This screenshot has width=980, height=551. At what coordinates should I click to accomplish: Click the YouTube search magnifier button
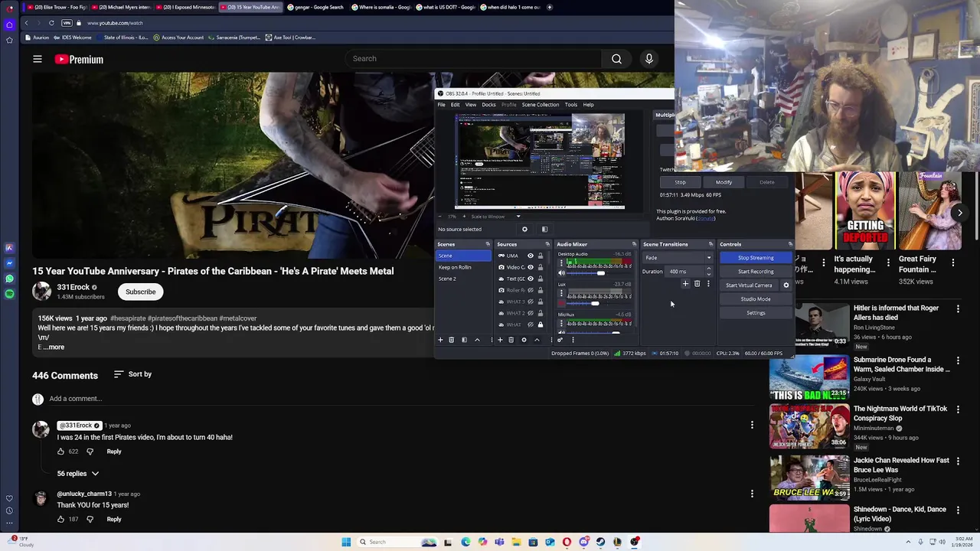pyautogui.click(x=616, y=59)
